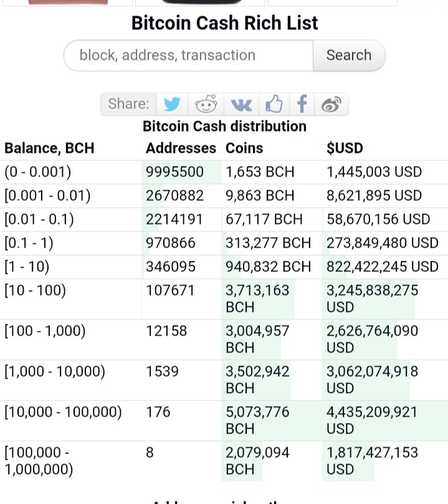
Task: Select the (0 - 0.001) balance row
Action: [x=224, y=172]
